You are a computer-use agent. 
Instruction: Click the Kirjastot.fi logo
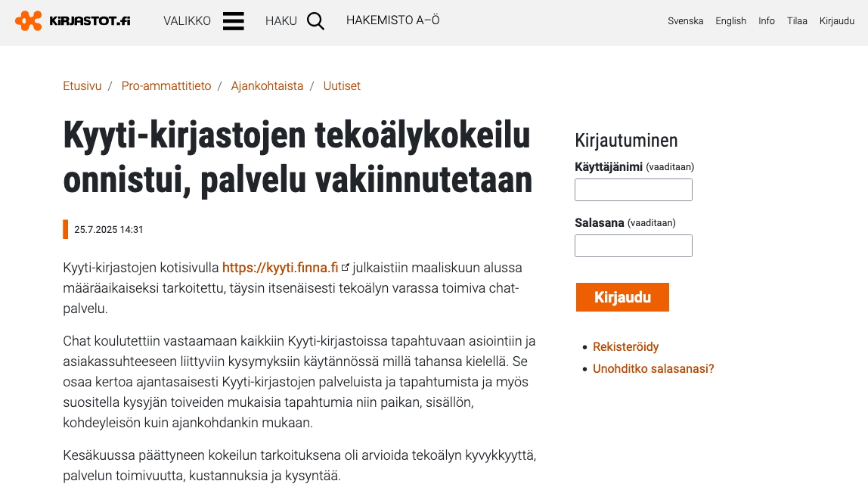click(73, 21)
